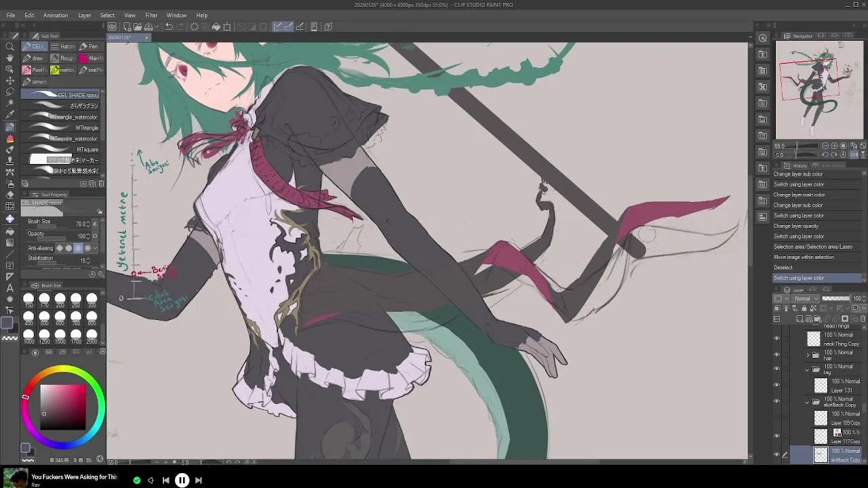The width and height of the screenshot is (868, 488).
Task: Open the anti-aliasing options dropdown
Action: (95, 248)
